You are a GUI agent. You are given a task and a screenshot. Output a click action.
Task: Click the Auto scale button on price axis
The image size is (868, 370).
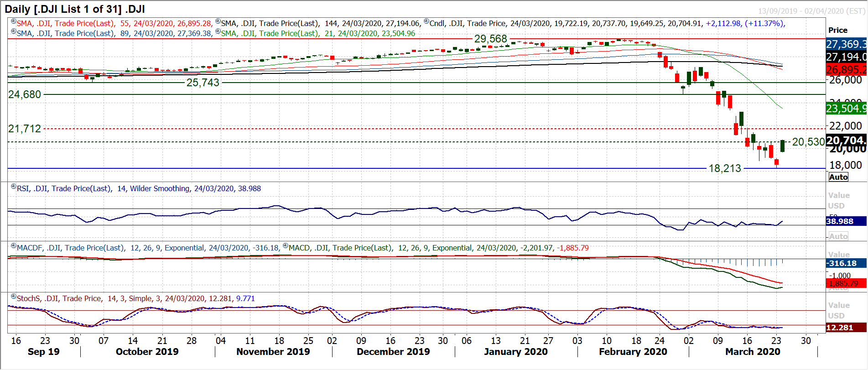click(x=838, y=177)
